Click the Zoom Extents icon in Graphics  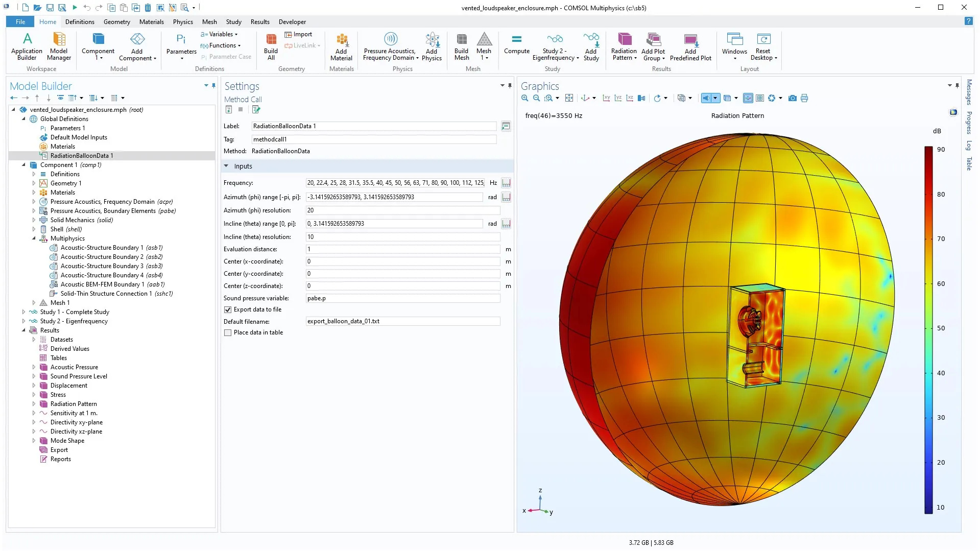pos(569,98)
